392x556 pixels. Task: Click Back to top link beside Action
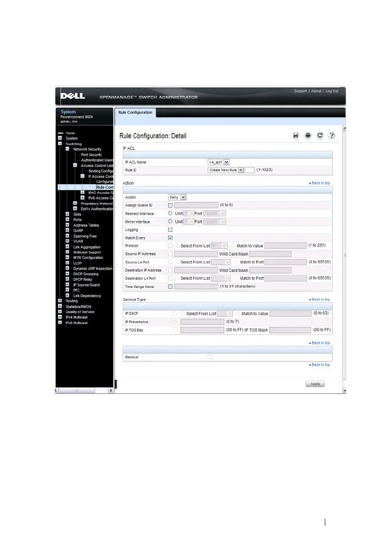pos(320,183)
